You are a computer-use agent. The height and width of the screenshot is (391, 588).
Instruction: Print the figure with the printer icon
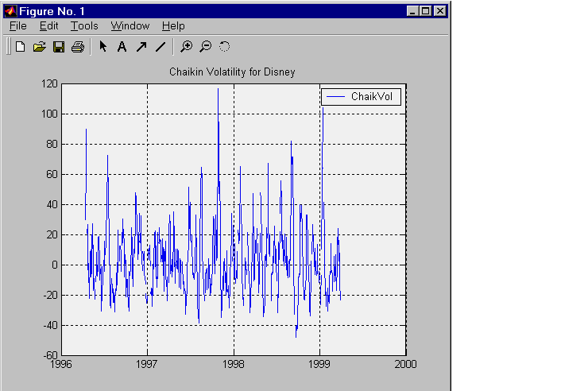pos(78,47)
